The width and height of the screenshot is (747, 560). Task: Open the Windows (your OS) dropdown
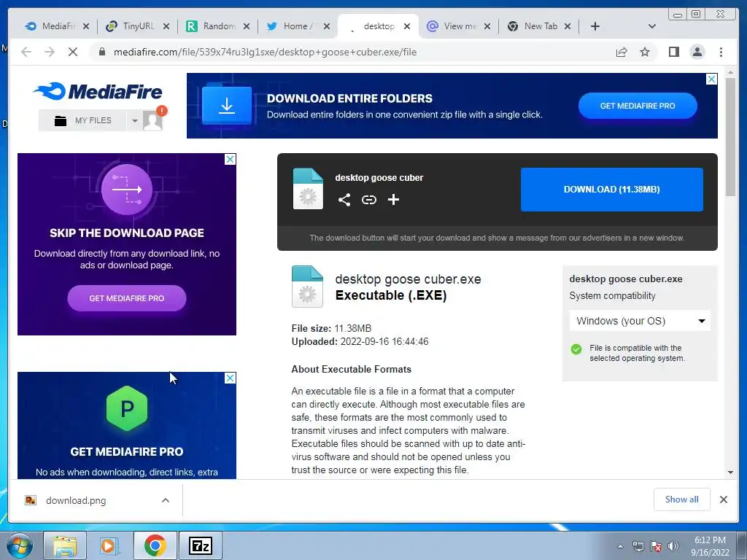(640, 321)
